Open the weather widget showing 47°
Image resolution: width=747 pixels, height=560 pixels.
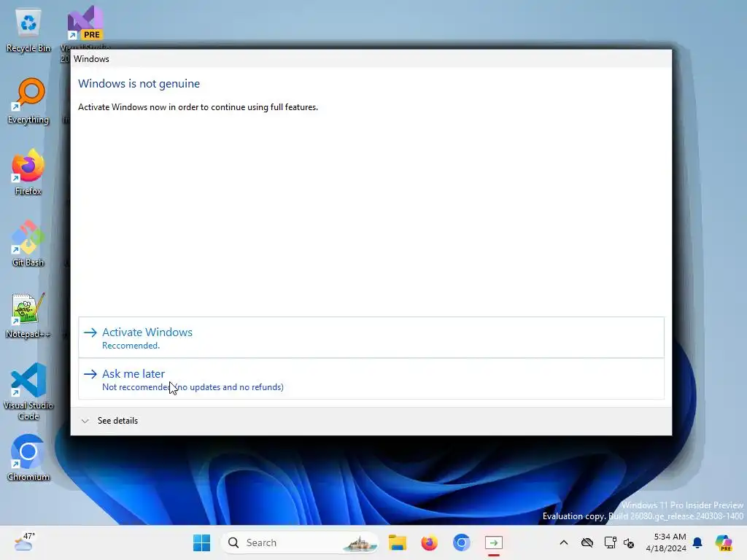pyautogui.click(x=24, y=542)
